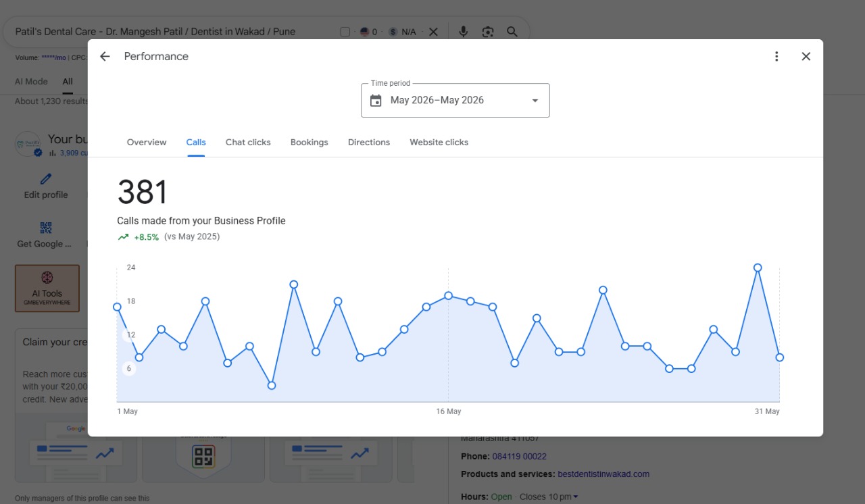Screen dimensions: 865x504
Task: Click the 16 May data point on chart
Action: coord(448,295)
